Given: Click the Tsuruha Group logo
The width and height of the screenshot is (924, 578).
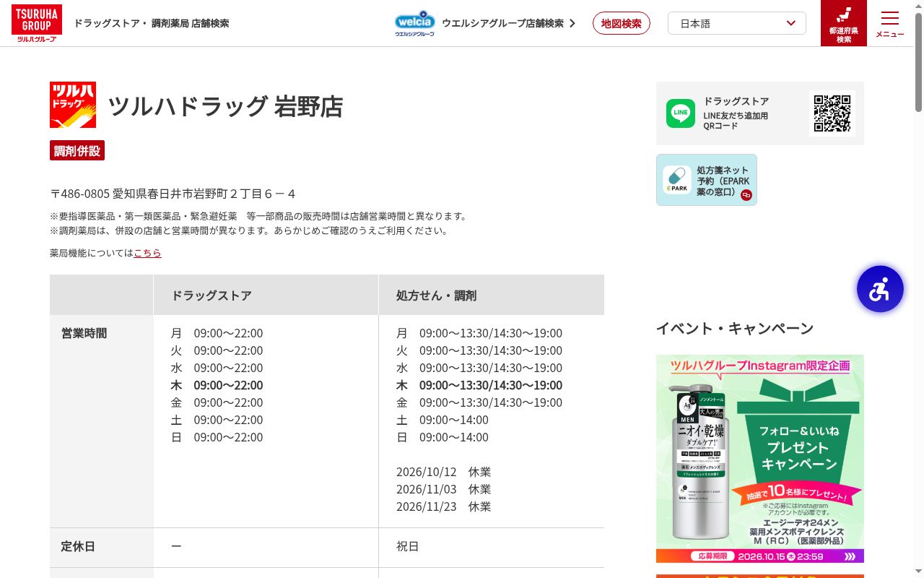Looking at the screenshot, I should (x=36, y=23).
